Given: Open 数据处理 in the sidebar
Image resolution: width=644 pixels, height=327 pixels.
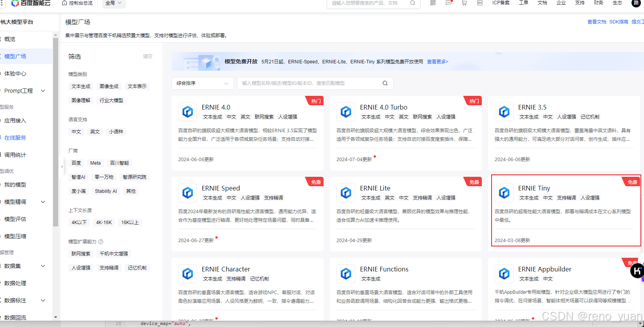Looking at the screenshot, I should (15, 283).
